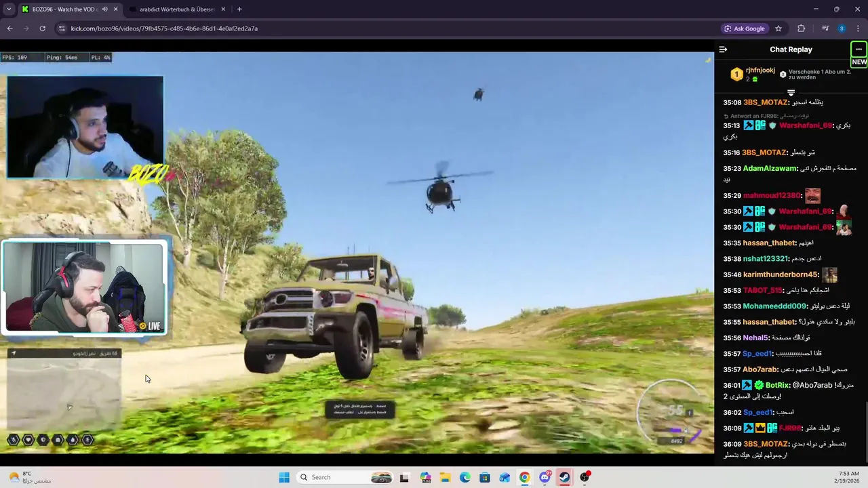
Task: Open the media controls icon in the toolbar
Action: (825, 28)
